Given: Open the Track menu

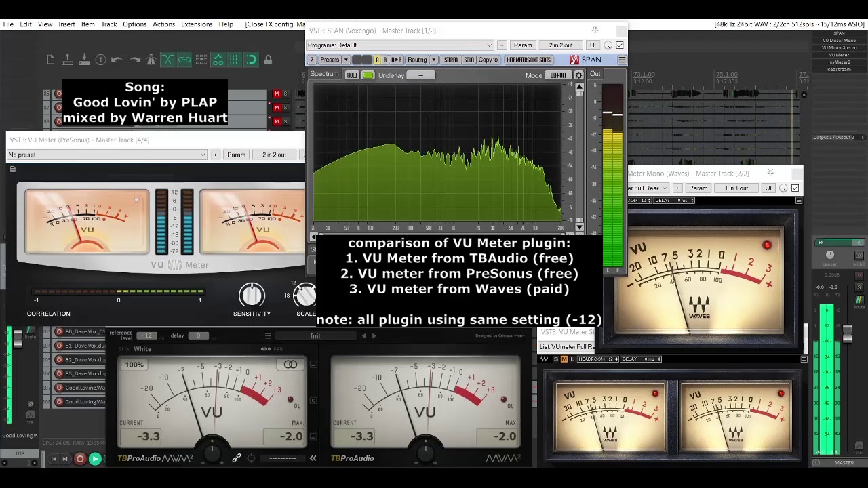Looking at the screenshot, I should coord(108,24).
